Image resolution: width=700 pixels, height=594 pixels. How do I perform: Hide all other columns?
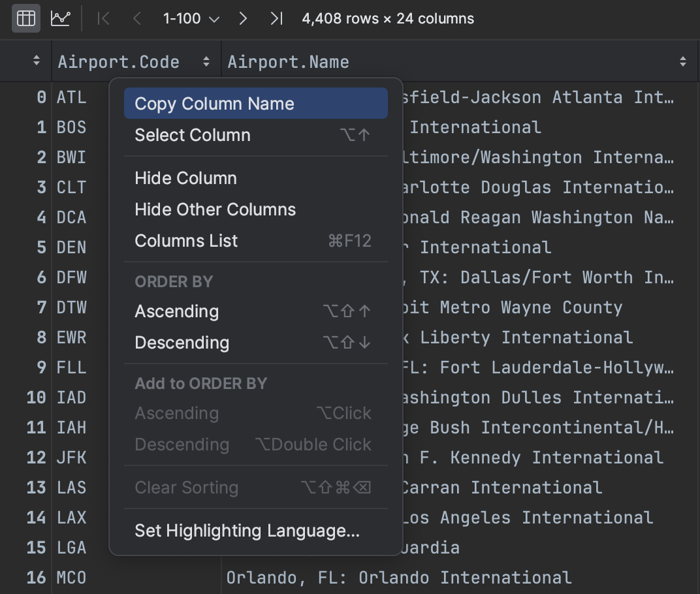tap(215, 209)
